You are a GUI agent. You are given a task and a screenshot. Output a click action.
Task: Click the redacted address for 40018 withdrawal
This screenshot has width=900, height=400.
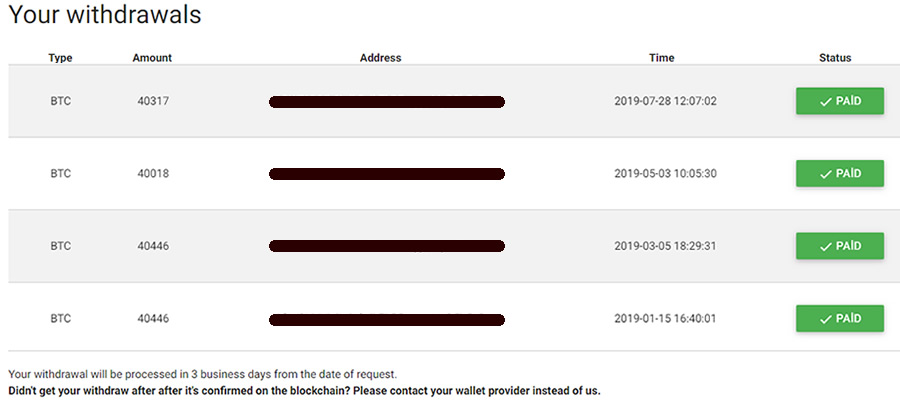tap(387, 174)
